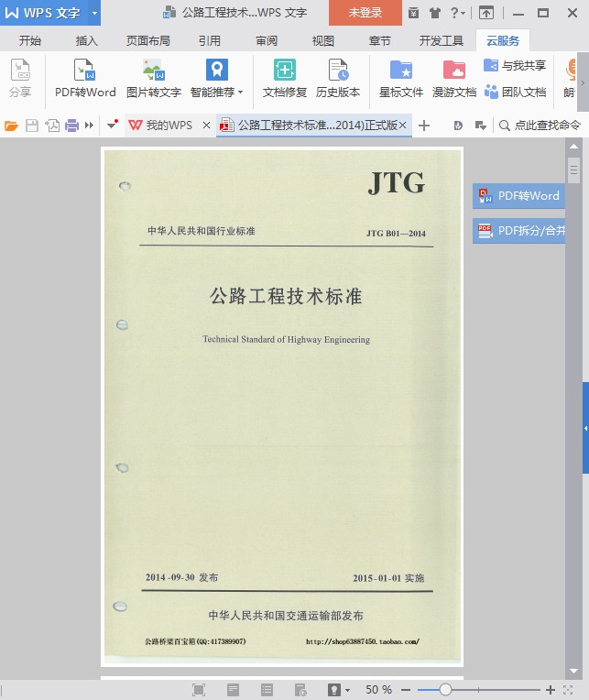
Task: Click floating PDF拆分/合并 side button
Action: point(519,231)
